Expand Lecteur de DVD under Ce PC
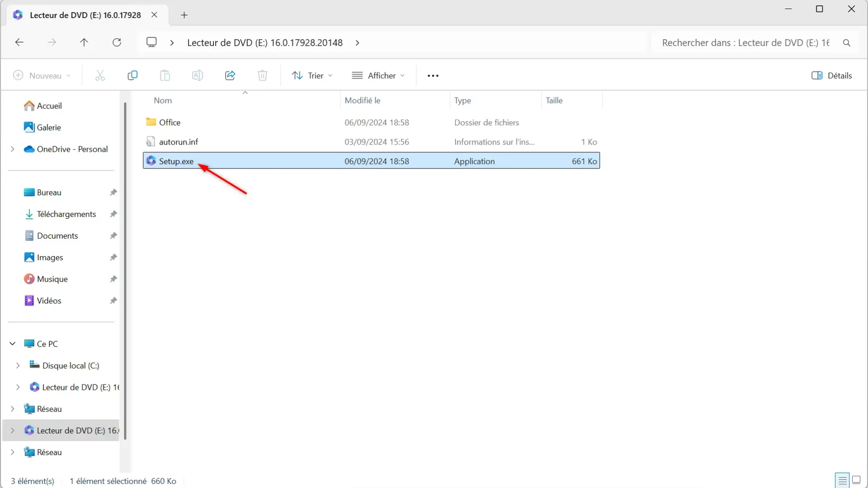 (18, 387)
